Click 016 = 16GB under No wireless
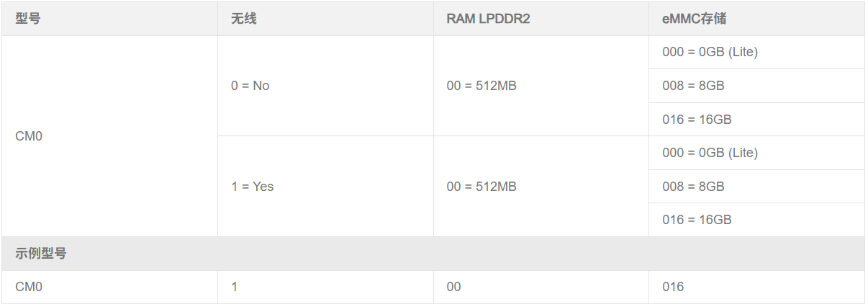The width and height of the screenshot is (868, 307). [x=697, y=120]
